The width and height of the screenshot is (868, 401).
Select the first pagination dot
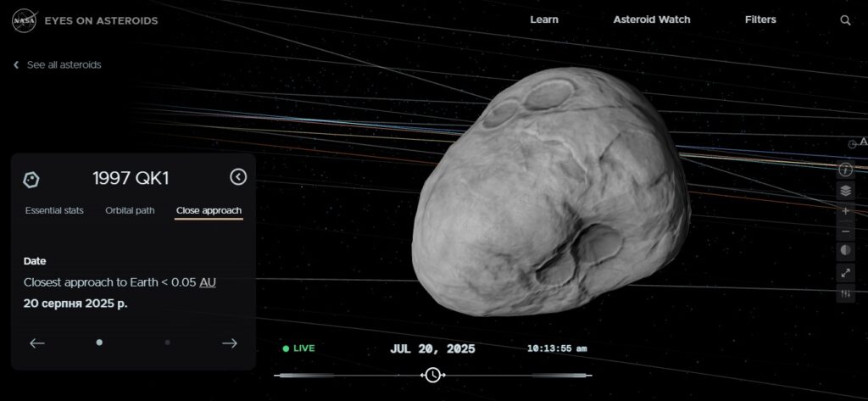(99, 343)
